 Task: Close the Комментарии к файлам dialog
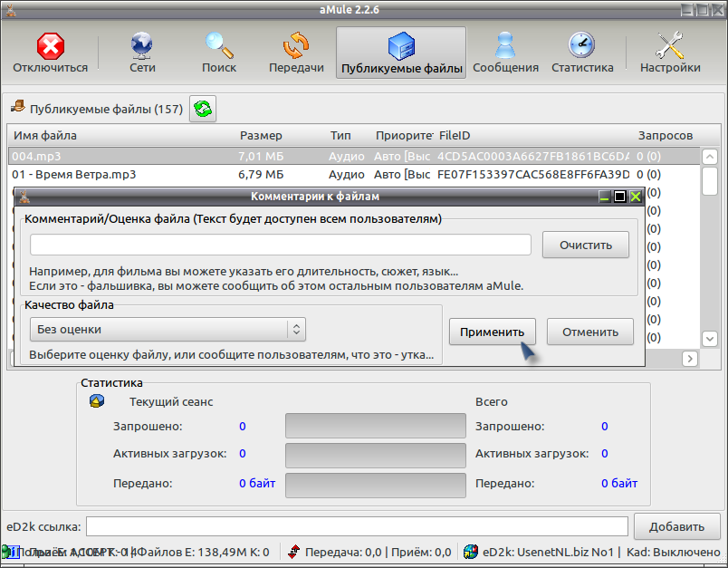(636, 197)
